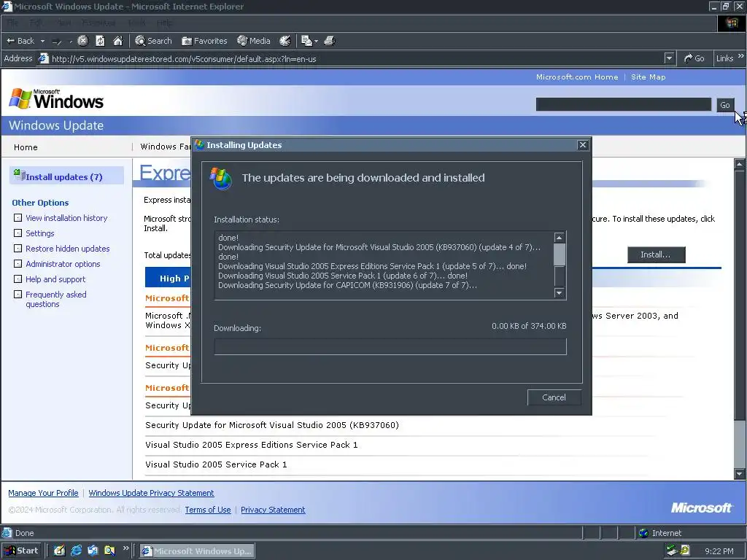Go to Home page via house icon
This screenshot has width=747, height=560.
(117, 41)
